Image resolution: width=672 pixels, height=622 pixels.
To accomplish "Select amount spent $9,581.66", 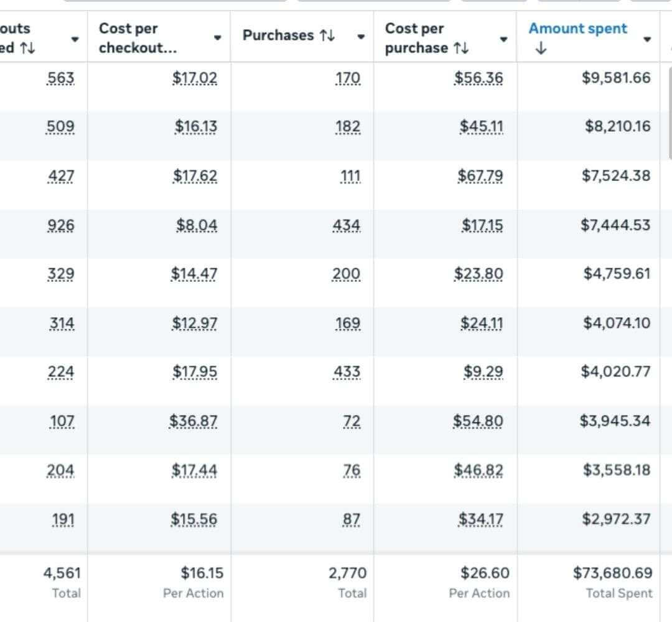I will click(x=616, y=78).
